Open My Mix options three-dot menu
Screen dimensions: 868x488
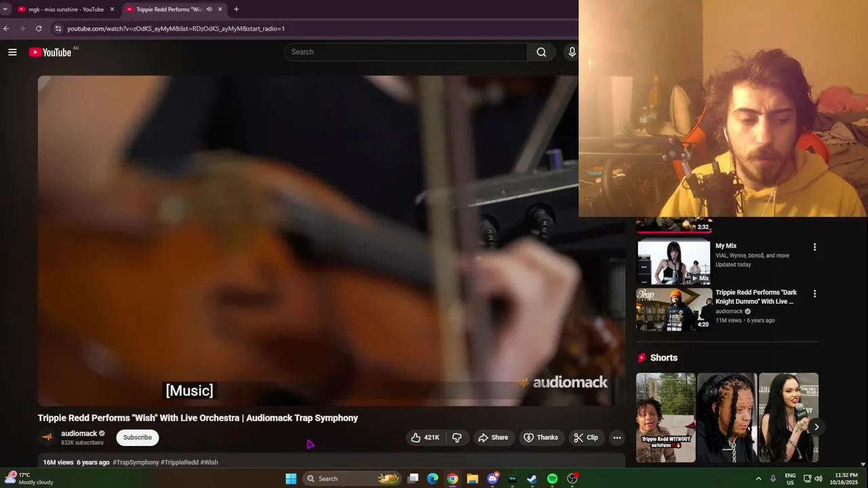click(x=814, y=247)
